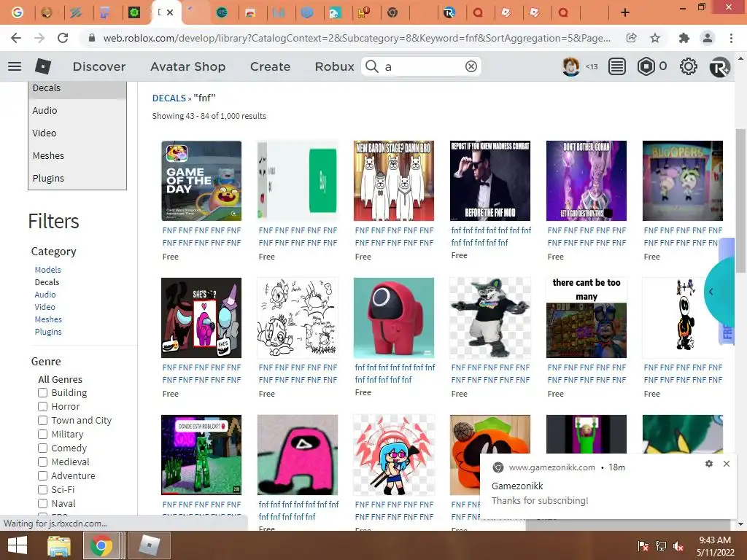Go back with browser back arrow
747x560 pixels.
pyautogui.click(x=16, y=38)
